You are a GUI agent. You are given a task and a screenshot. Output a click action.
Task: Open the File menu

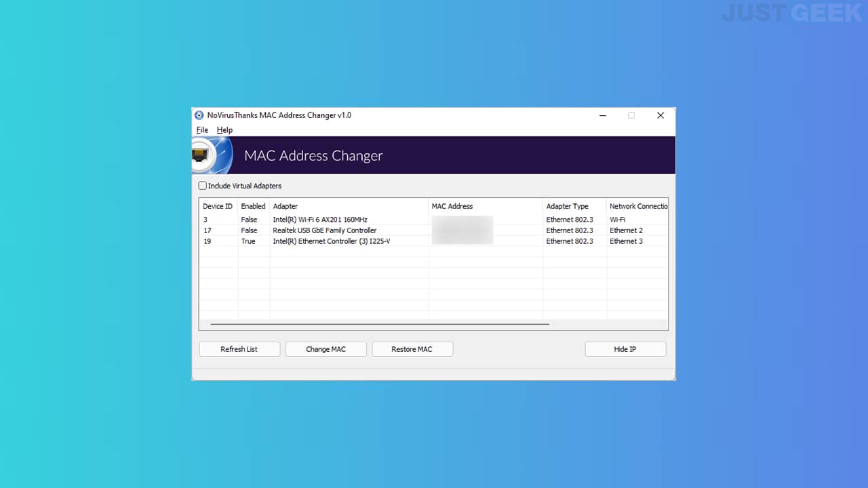pyautogui.click(x=202, y=130)
